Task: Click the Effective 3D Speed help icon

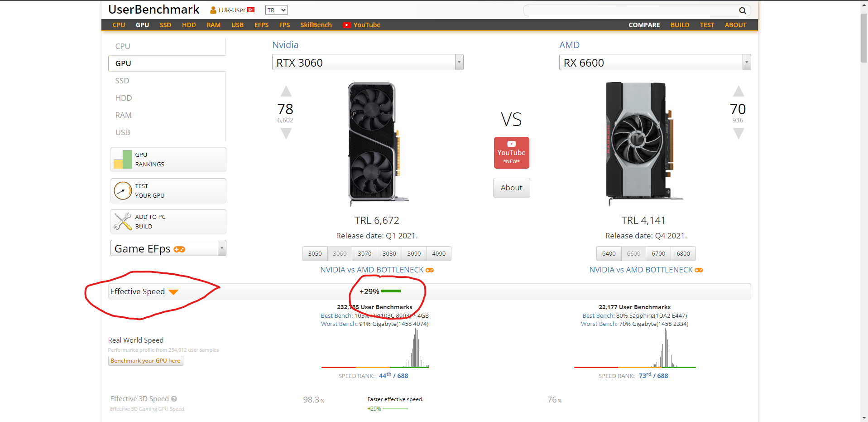Action: [174, 399]
